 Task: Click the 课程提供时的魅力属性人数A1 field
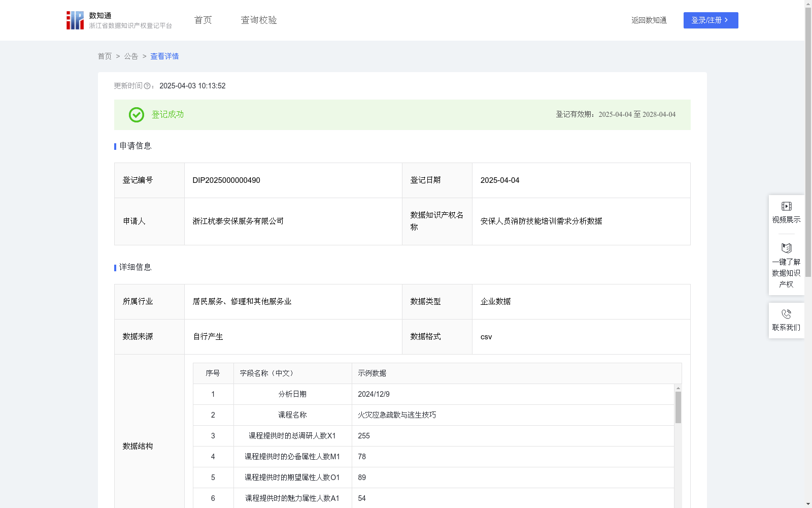coord(292,498)
